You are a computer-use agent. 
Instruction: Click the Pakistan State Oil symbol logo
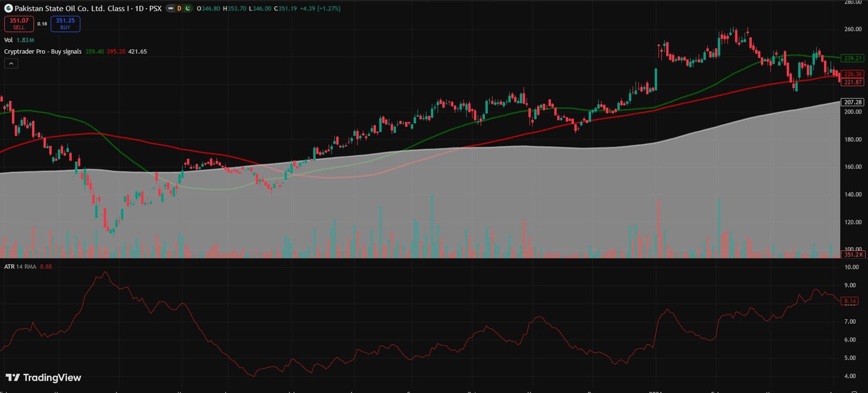click(x=8, y=9)
